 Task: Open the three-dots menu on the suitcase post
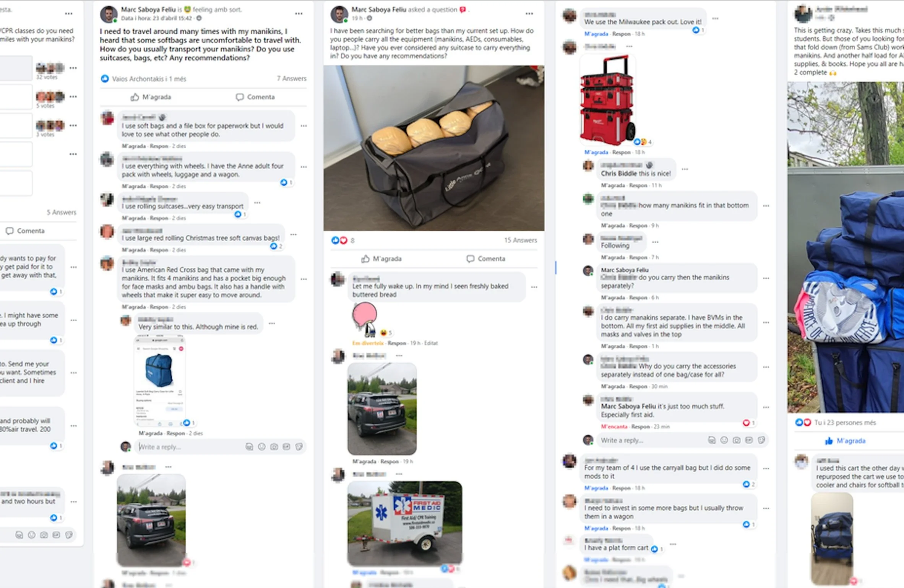(x=299, y=13)
